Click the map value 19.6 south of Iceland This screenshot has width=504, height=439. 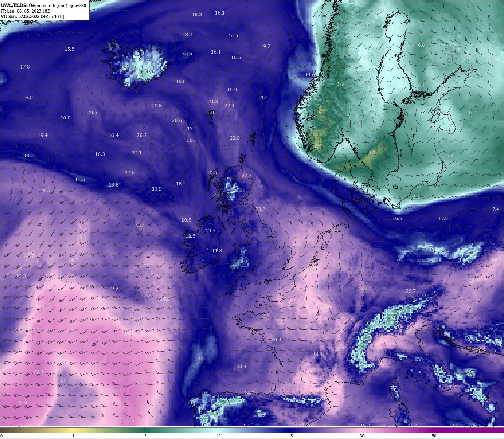(181, 82)
